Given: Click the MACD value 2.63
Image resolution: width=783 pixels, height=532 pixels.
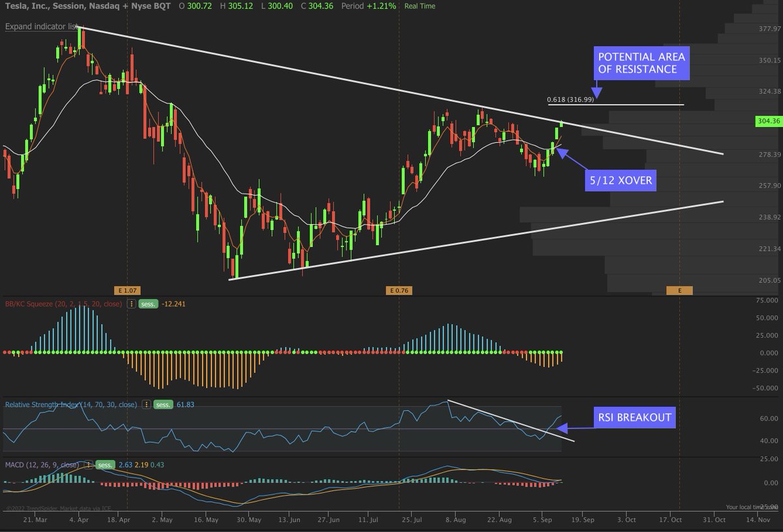Looking at the screenshot, I should tap(127, 465).
